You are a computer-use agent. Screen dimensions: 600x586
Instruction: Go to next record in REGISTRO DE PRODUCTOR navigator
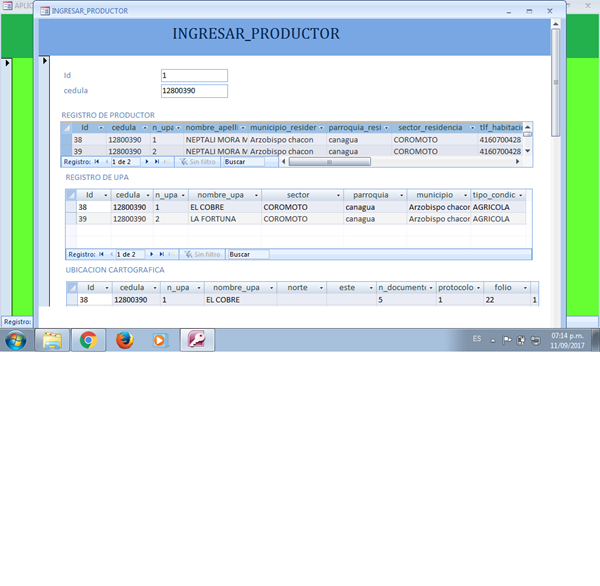point(147,162)
